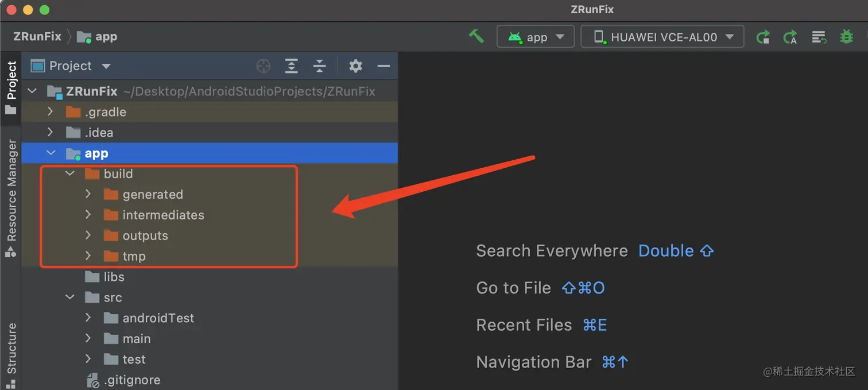
Task: Click the Run app rerun icon
Action: 762,37
